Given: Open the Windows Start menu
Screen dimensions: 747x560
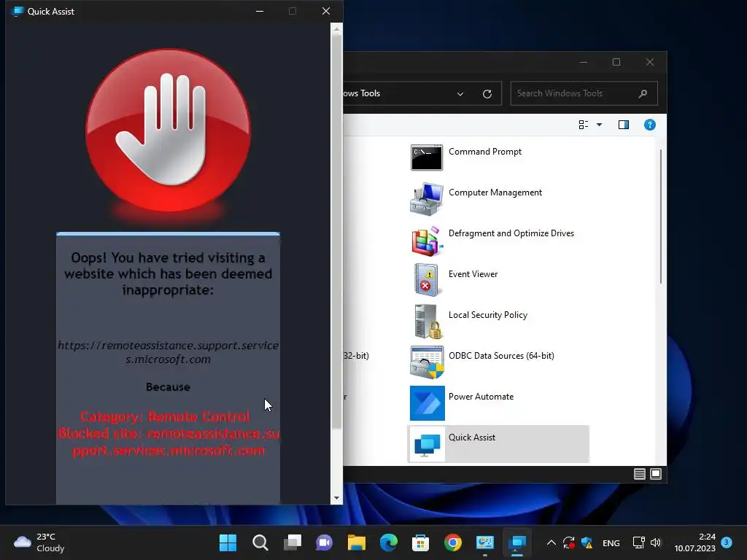Looking at the screenshot, I should click(228, 542).
